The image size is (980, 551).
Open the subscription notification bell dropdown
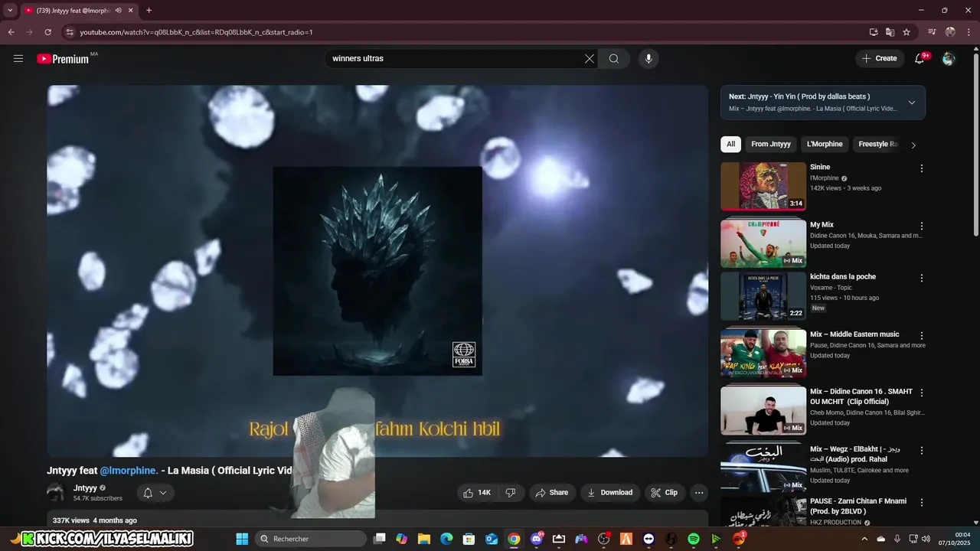(155, 493)
